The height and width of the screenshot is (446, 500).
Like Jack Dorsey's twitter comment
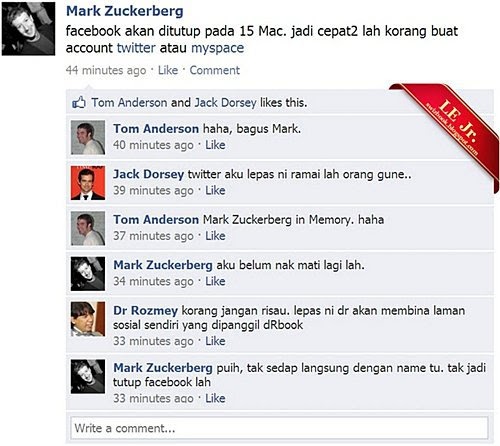215,190
